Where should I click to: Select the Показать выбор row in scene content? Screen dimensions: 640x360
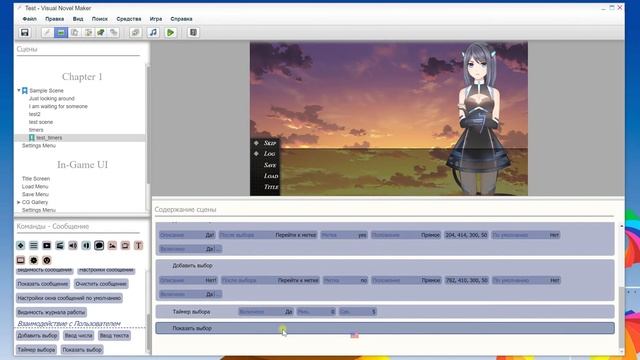tap(385, 328)
